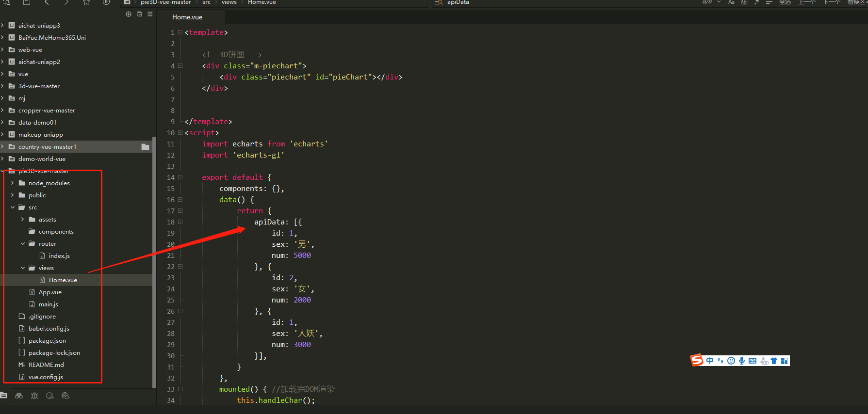Open the bug debug panel
This screenshot has width=868, height=414.
click(x=34, y=396)
